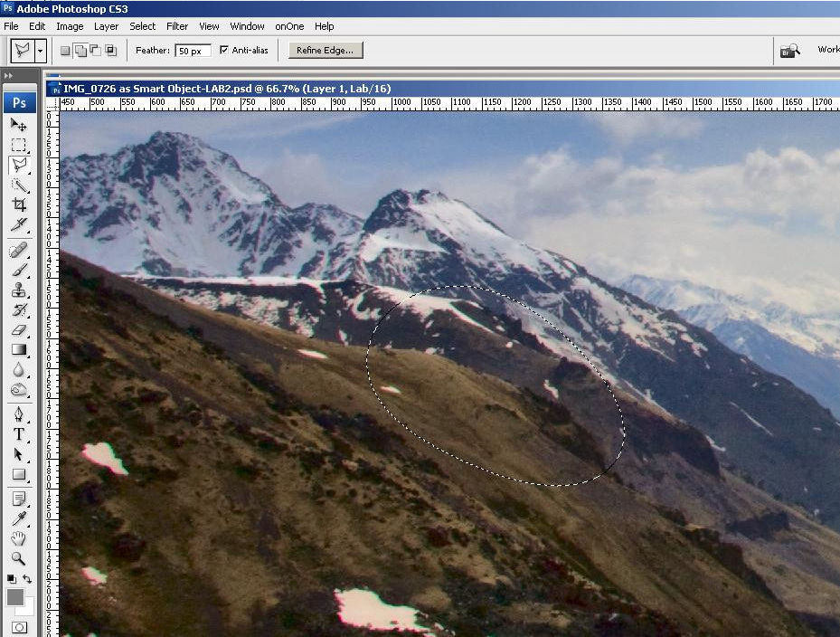Choose the Eraser tool
This screenshot has height=637, width=840.
18,330
